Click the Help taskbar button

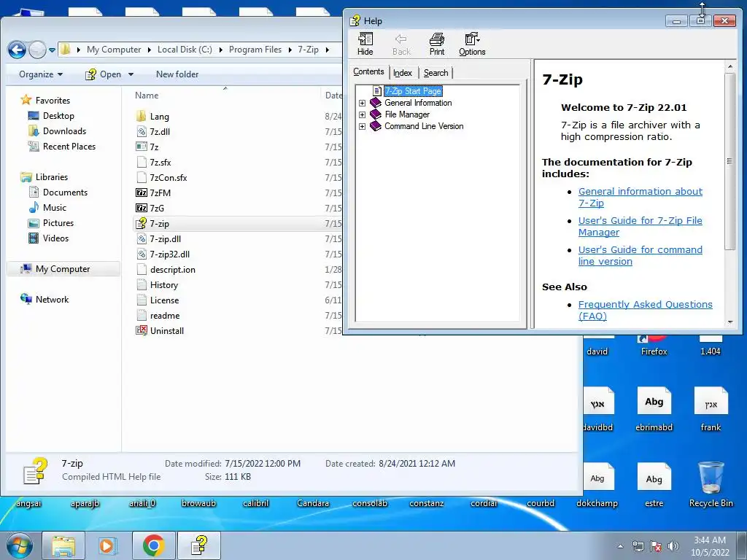tap(199, 545)
